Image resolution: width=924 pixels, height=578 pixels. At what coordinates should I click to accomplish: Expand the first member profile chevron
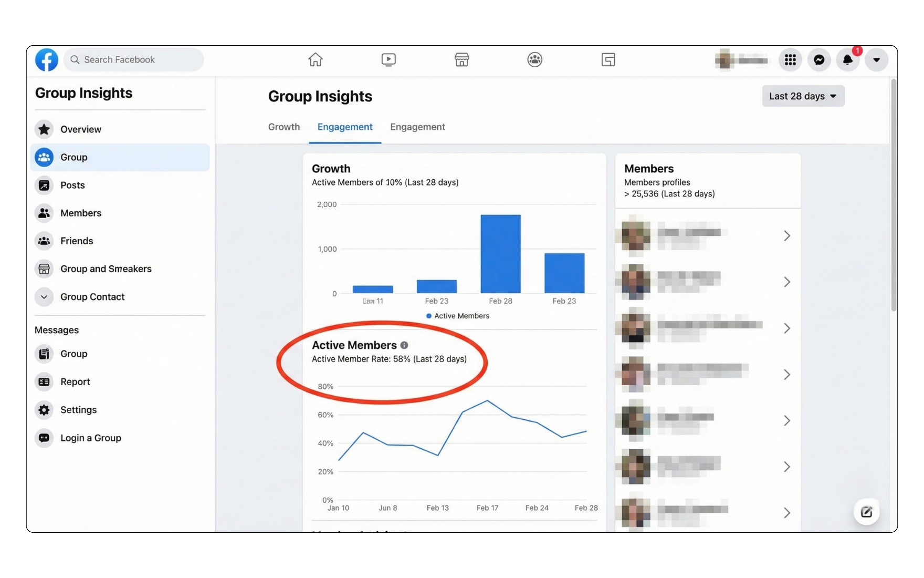[x=786, y=236]
